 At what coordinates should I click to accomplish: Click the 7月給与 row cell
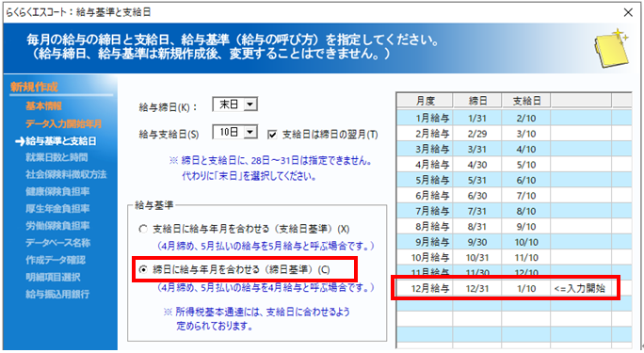point(425,211)
